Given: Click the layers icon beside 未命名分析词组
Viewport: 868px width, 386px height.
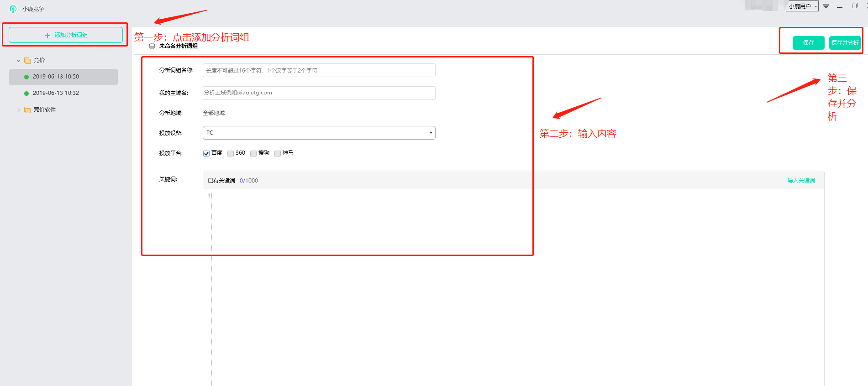Looking at the screenshot, I should point(152,46).
